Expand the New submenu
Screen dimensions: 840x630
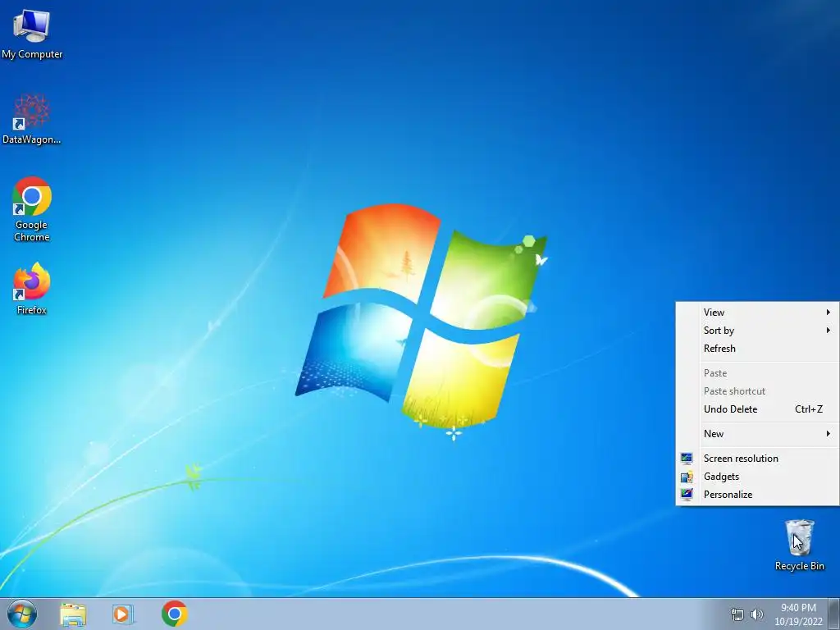757,434
